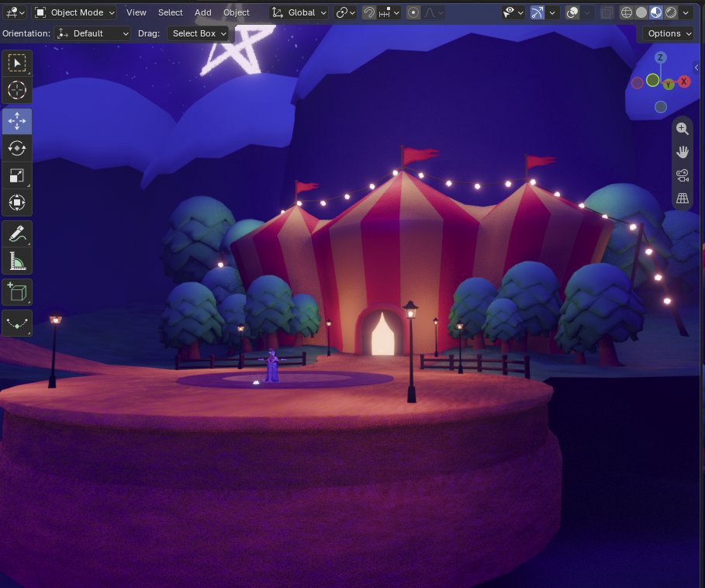Select the Add Cube tool
The width and height of the screenshot is (705, 588).
click(17, 292)
